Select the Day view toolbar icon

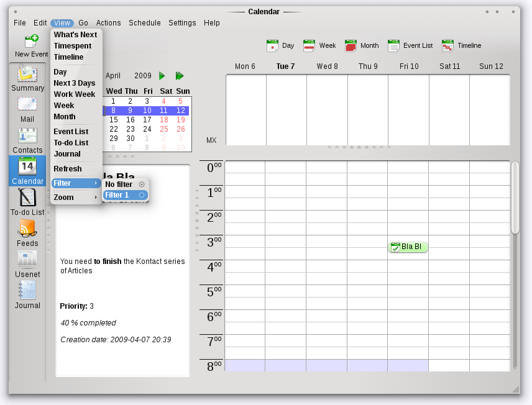[280, 45]
